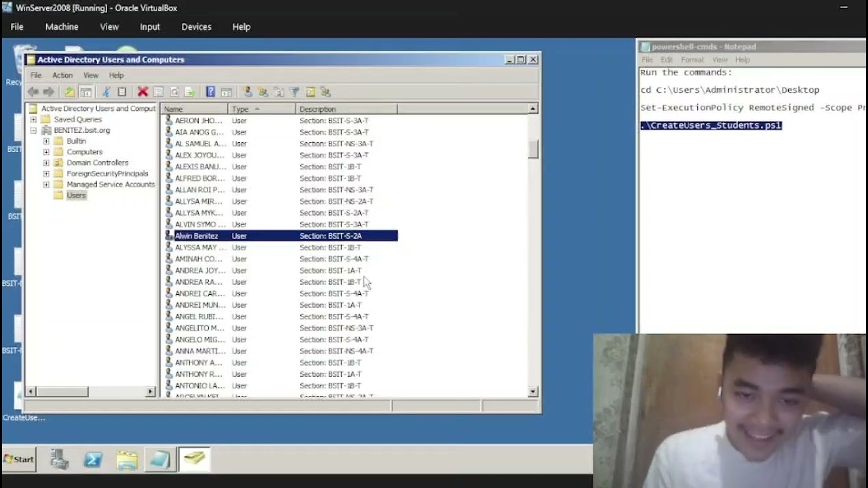This screenshot has height=488, width=868.
Task: Create new organizational unit via toolbar icon
Action: pyautogui.click(x=279, y=91)
